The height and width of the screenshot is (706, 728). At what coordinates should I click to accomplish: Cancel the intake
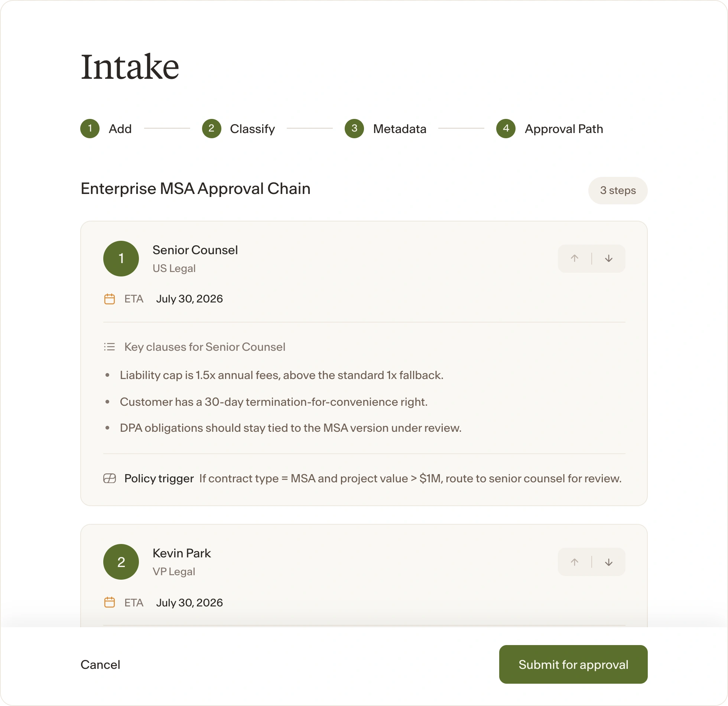[x=100, y=664]
